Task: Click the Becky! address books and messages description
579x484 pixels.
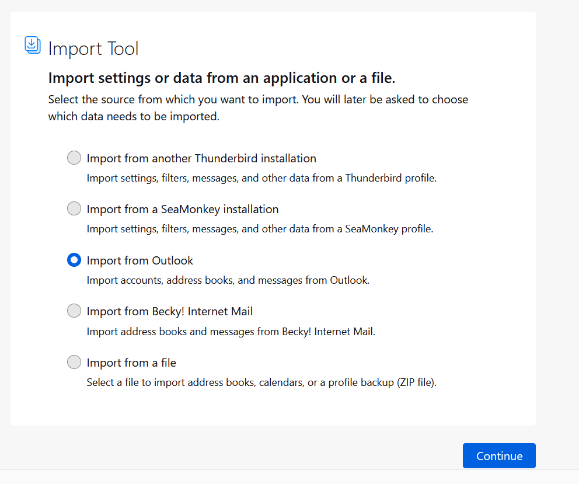Action: tap(231, 332)
